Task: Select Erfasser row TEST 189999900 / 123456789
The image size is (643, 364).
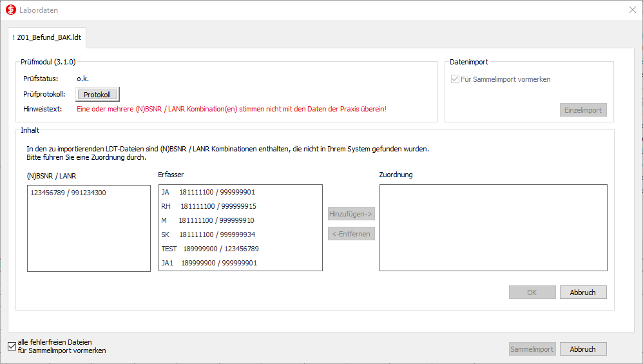Action: (240, 249)
